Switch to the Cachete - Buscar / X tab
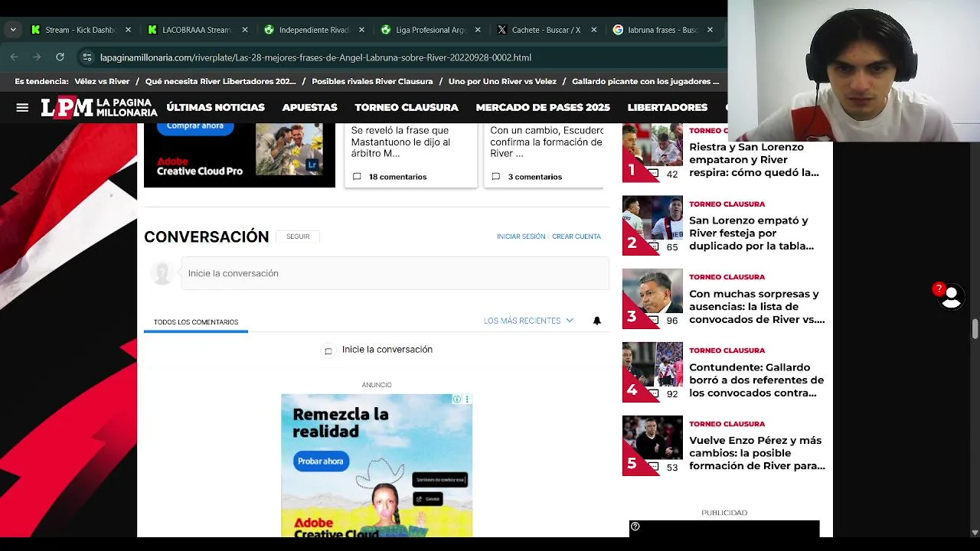The width and height of the screenshot is (980, 551). click(x=539, y=30)
